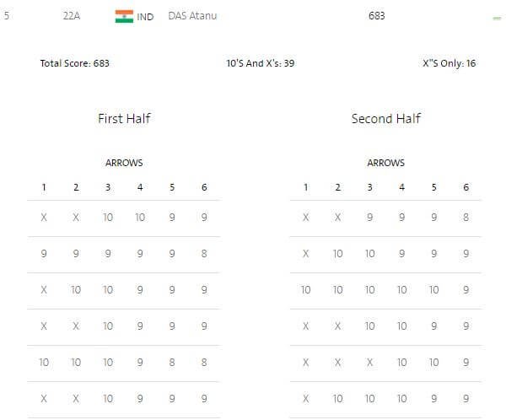506x420 pixels.
Task: Click the X"S Only: 16 label
Action: click(449, 63)
